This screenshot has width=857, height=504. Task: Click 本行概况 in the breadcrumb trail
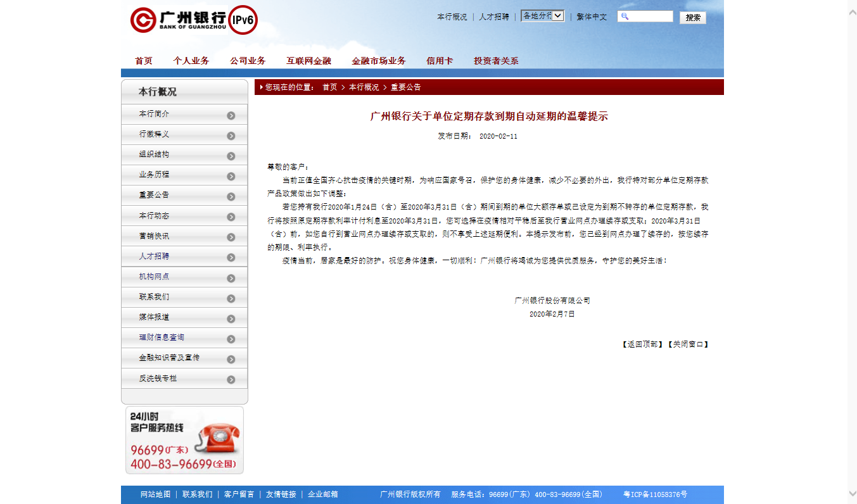(x=364, y=87)
